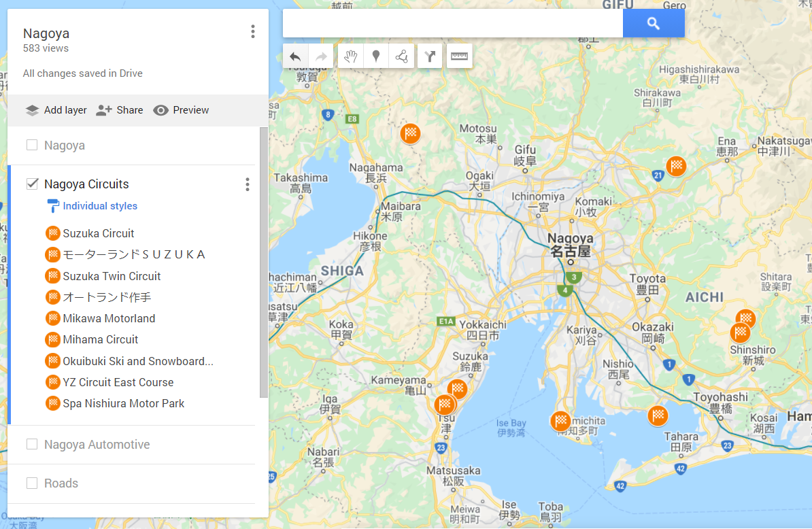This screenshot has height=529, width=812.
Task: Click the Add layer option
Action: tap(55, 109)
